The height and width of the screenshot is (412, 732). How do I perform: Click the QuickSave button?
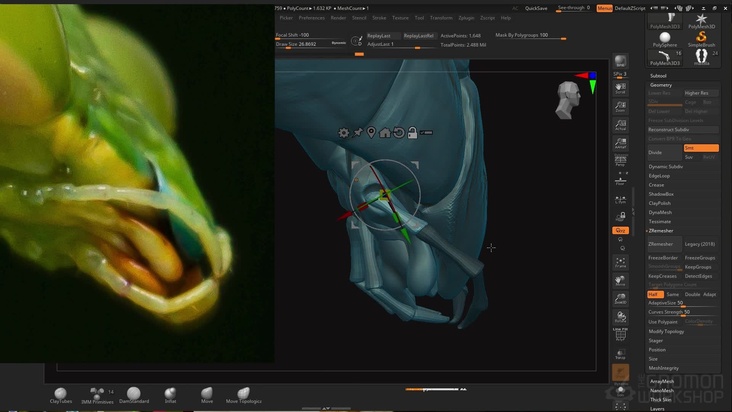[536, 8]
